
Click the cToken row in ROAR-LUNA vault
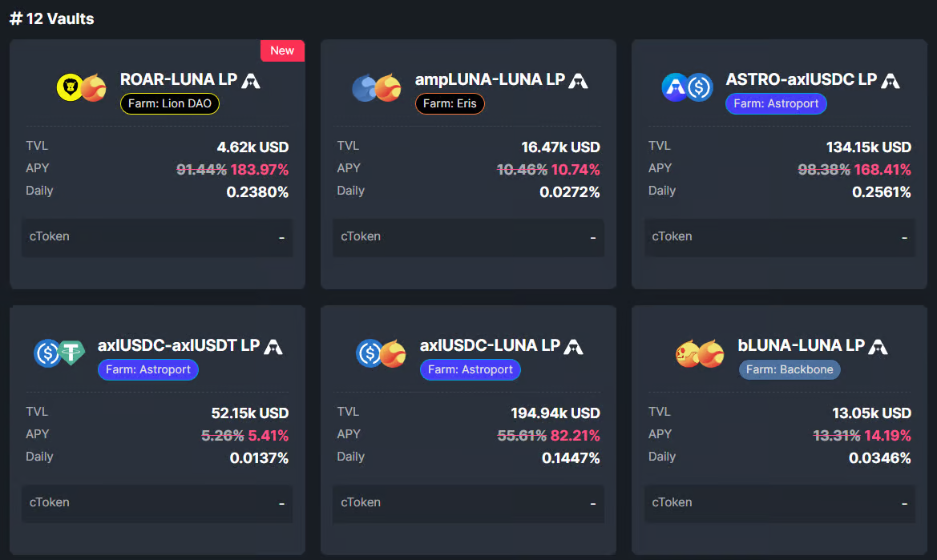[157, 237]
